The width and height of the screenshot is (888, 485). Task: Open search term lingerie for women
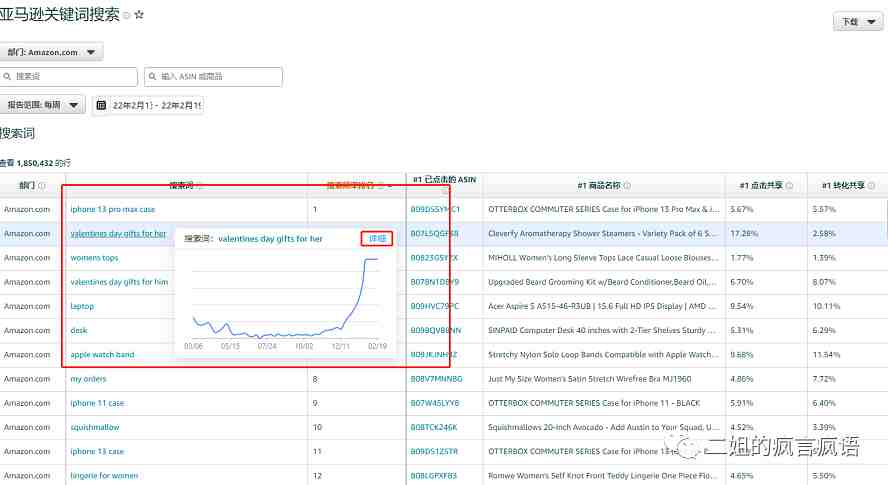pos(104,475)
